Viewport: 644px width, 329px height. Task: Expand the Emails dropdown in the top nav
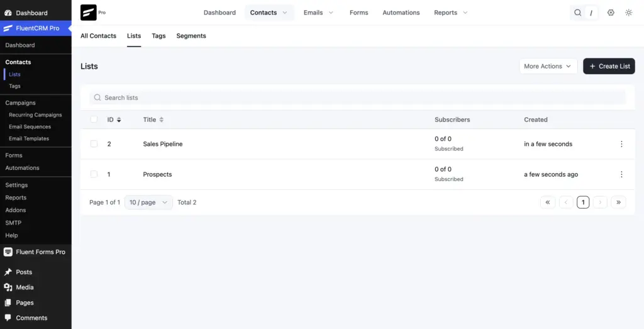[331, 13]
